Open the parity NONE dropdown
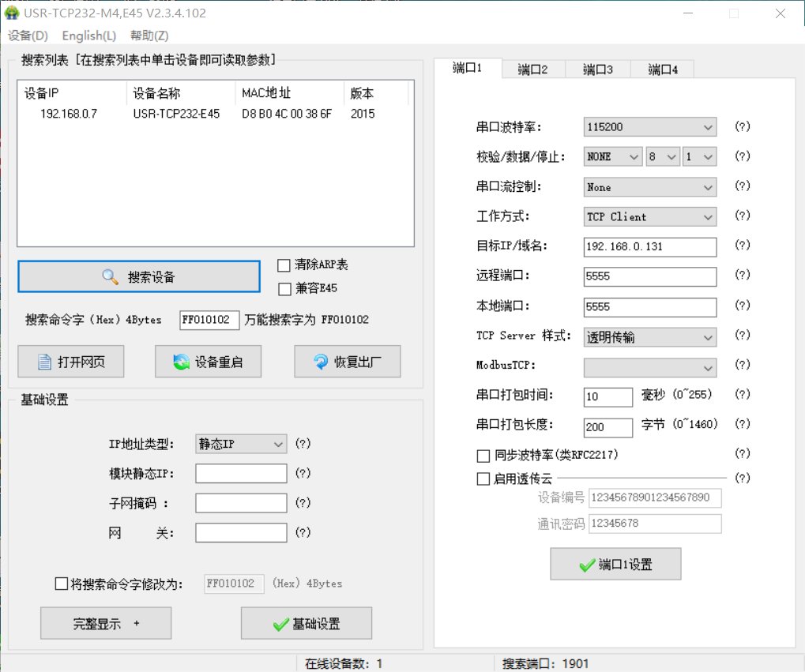 (x=613, y=156)
